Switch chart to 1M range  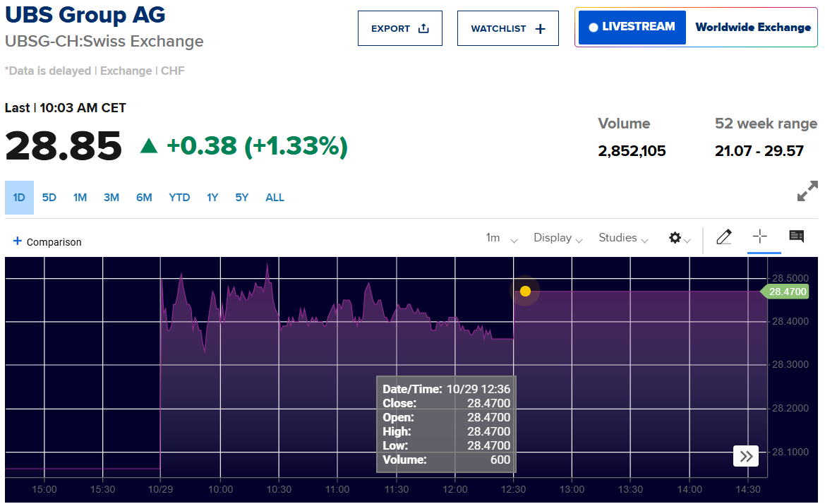pos(80,197)
